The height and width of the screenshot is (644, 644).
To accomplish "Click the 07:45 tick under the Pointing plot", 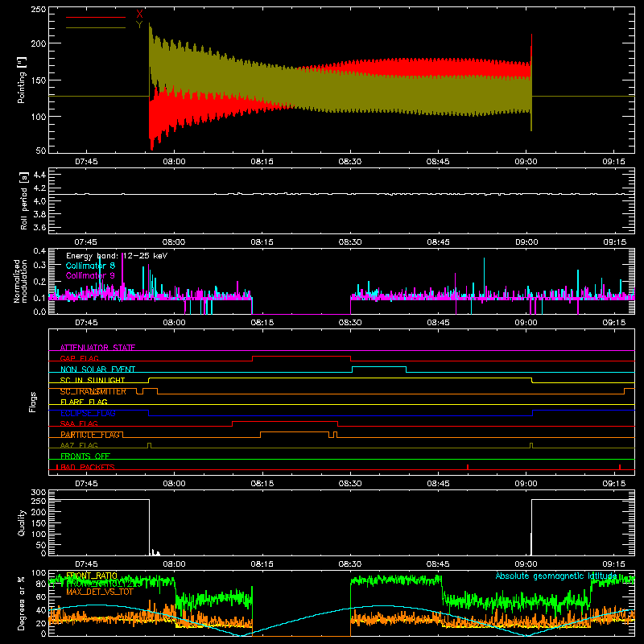I will [x=86, y=162].
